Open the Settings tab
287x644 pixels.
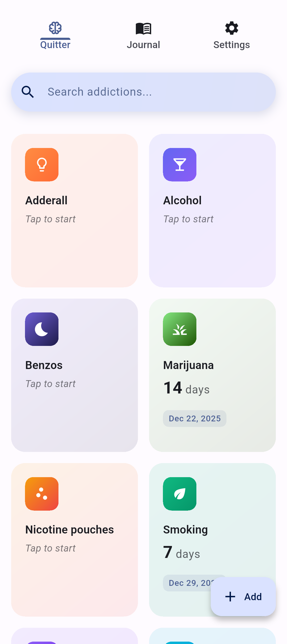[x=231, y=45]
